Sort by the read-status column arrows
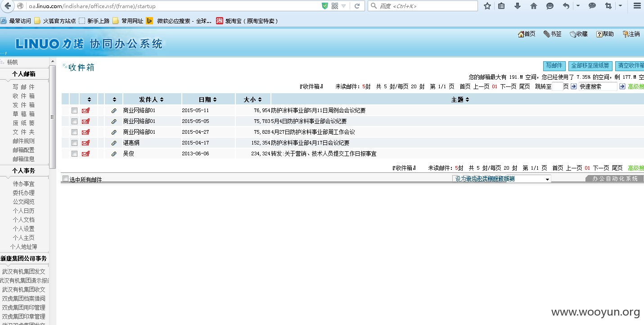 pyautogui.click(x=89, y=99)
